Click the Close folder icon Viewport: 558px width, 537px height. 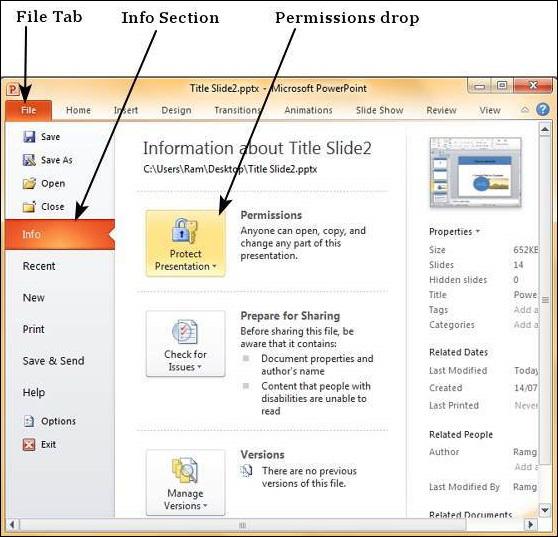(x=29, y=207)
